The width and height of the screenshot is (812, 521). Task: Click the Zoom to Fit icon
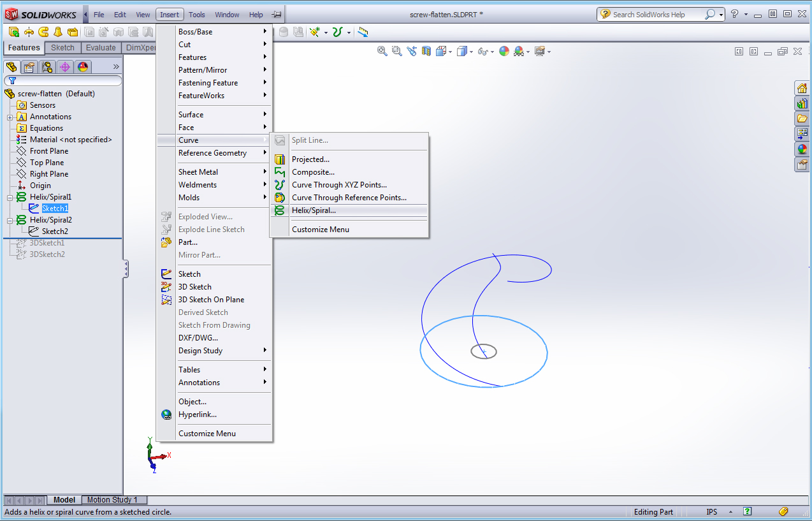382,51
